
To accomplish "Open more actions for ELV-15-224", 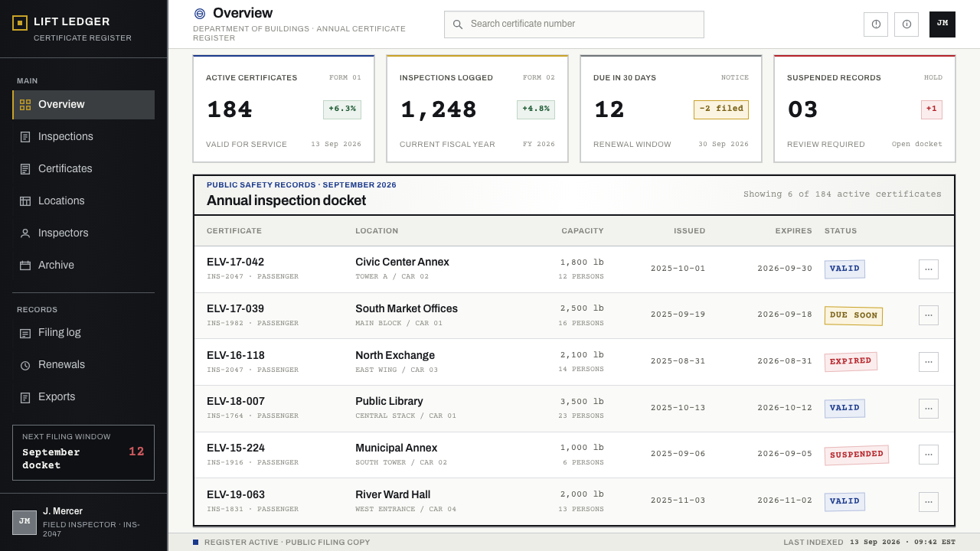I will [929, 455].
